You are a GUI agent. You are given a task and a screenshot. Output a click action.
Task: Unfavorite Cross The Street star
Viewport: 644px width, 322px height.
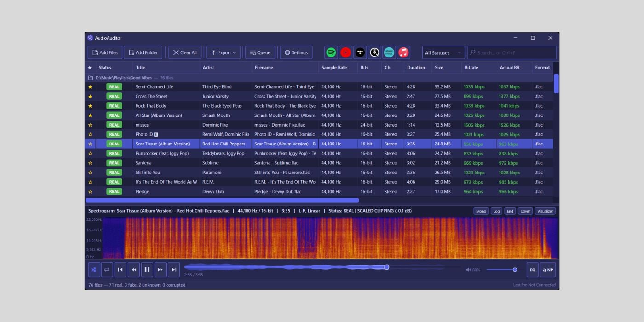click(x=90, y=97)
